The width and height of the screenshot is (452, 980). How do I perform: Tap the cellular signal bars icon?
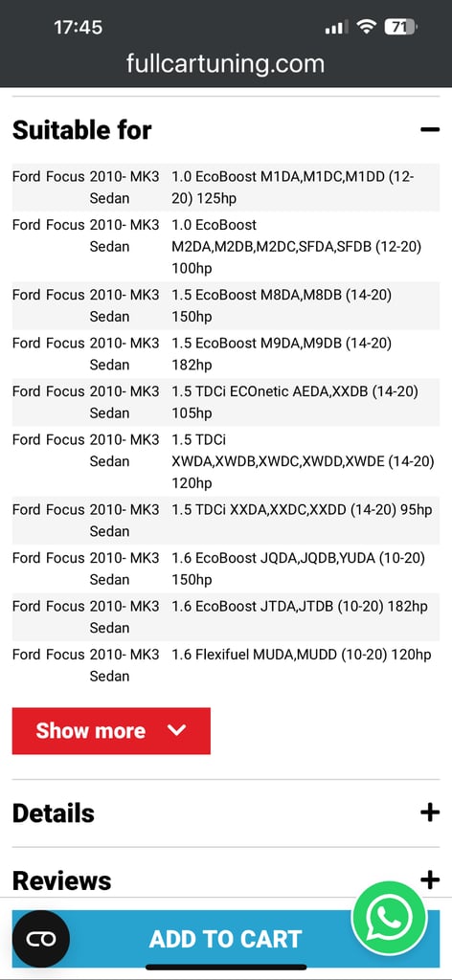coord(336,27)
